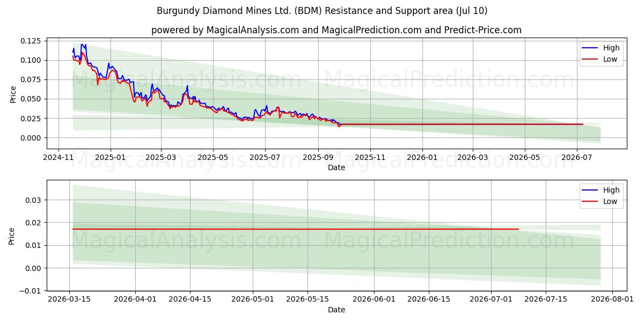Click the 'Date' axis label of bottom chart
644x322 pixels.
click(x=336, y=310)
